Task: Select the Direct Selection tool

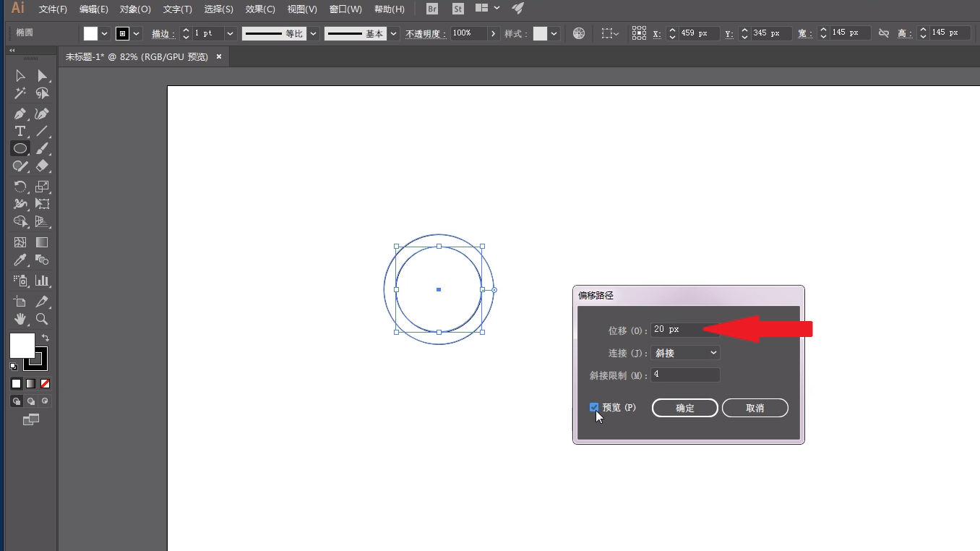Action: point(42,76)
